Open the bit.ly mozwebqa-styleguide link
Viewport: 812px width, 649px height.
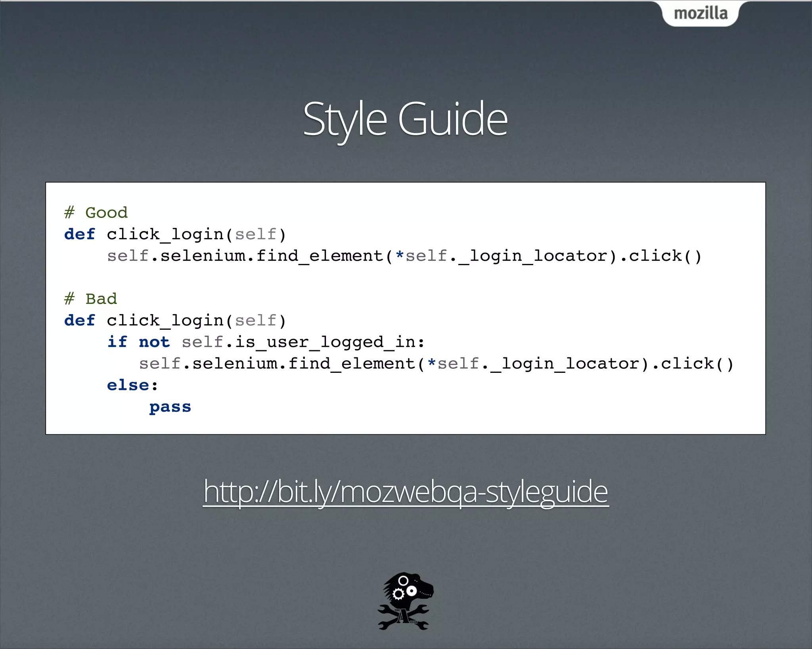coord(406,491)
